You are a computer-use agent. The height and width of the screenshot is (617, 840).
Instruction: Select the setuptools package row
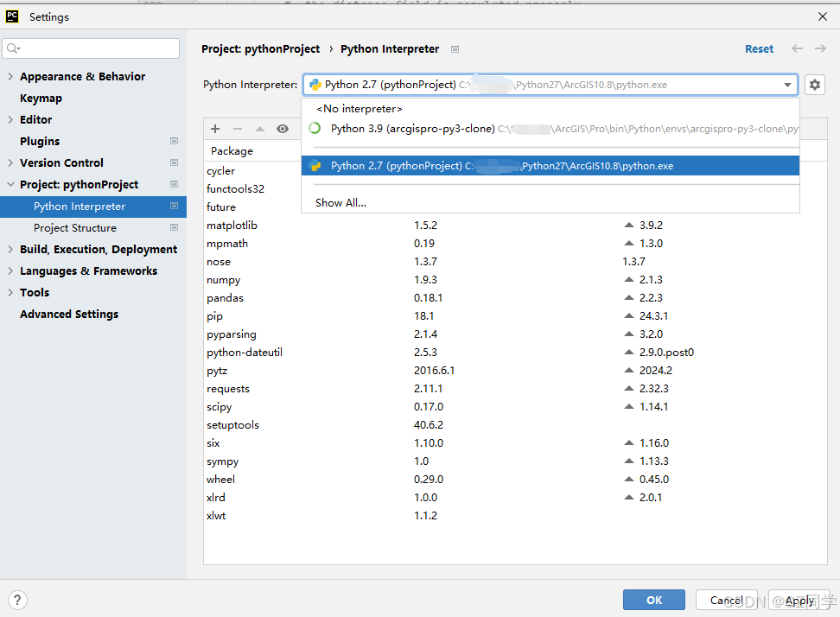(515, 424)
